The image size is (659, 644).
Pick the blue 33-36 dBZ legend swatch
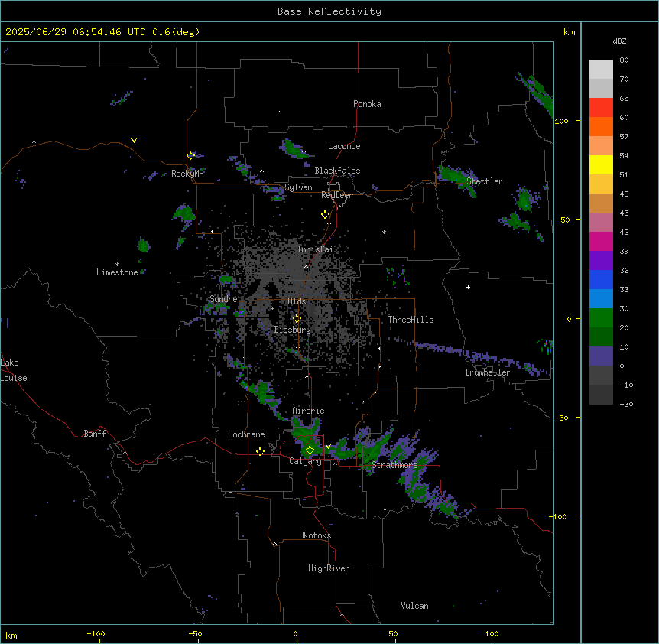(601, 279)
